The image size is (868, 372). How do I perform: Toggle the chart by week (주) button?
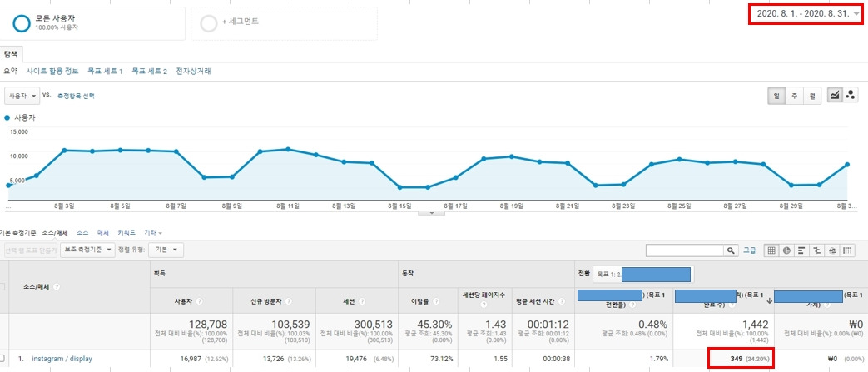[x=795, y=96]
